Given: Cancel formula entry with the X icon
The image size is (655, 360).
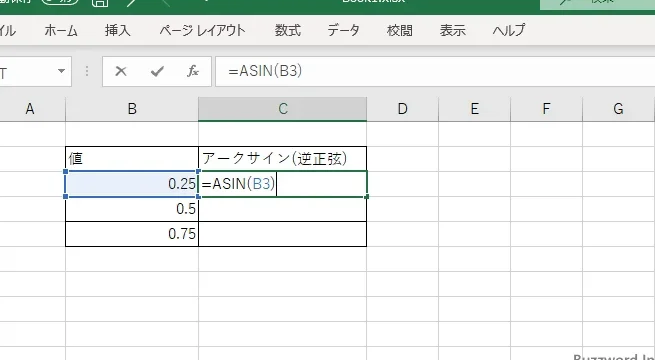Looking at the screenshot, I should (121, 71).
